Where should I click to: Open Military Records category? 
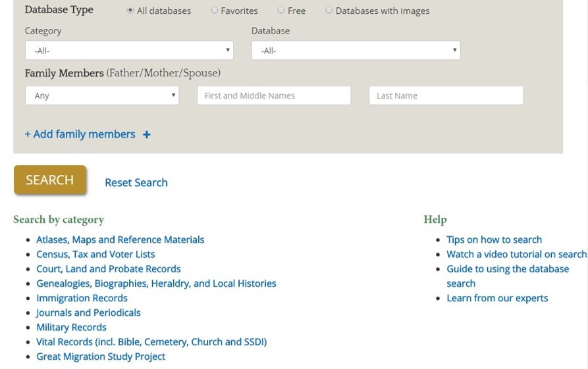(71, 327)
